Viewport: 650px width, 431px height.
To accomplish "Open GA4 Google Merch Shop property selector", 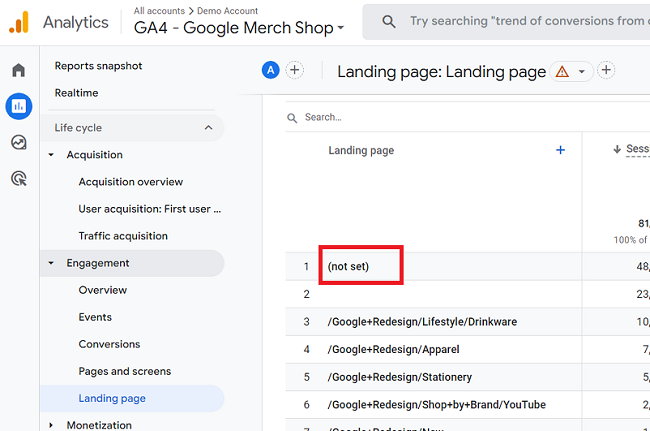I will click(x=239, y=28).
